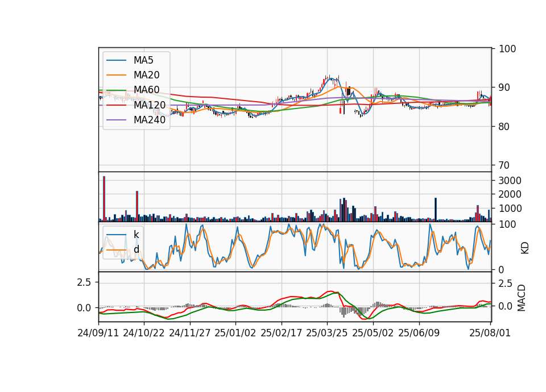The width and height of the screenshot is (546, 392).
Task: Click the MA5 legend label
Action: click(x=143, y=60)
